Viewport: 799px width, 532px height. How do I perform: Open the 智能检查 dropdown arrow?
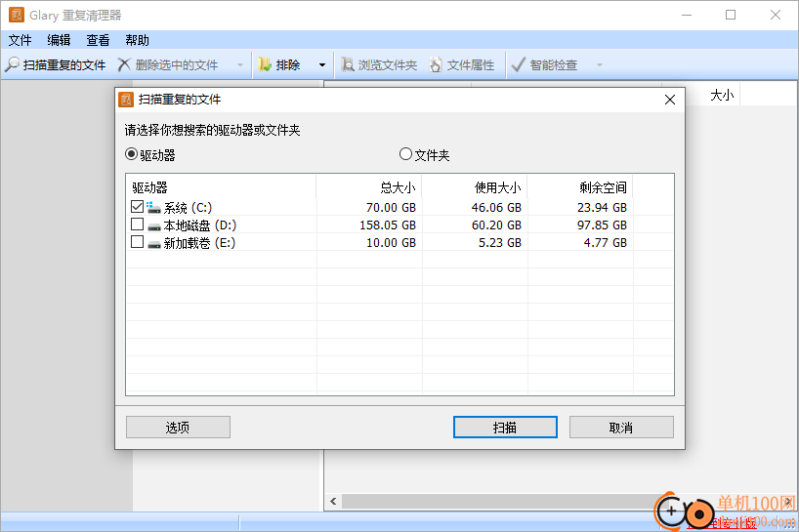pyautogui.click(x=600, y=65)
